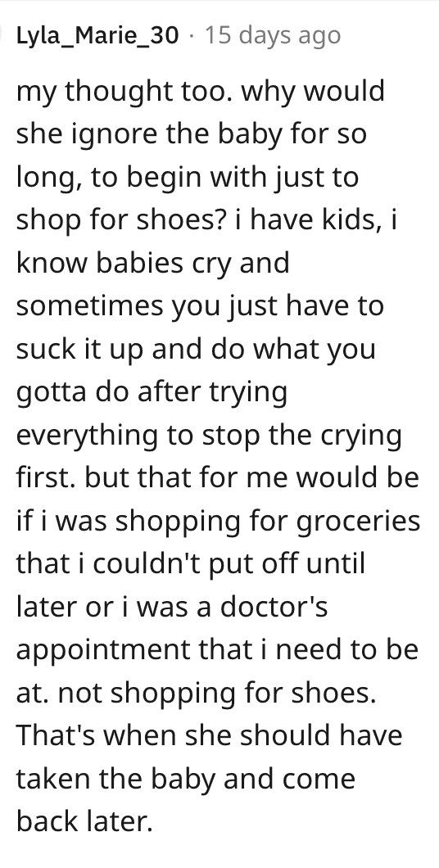Click the word "doctor's" in the comment

tap(274, 608)
